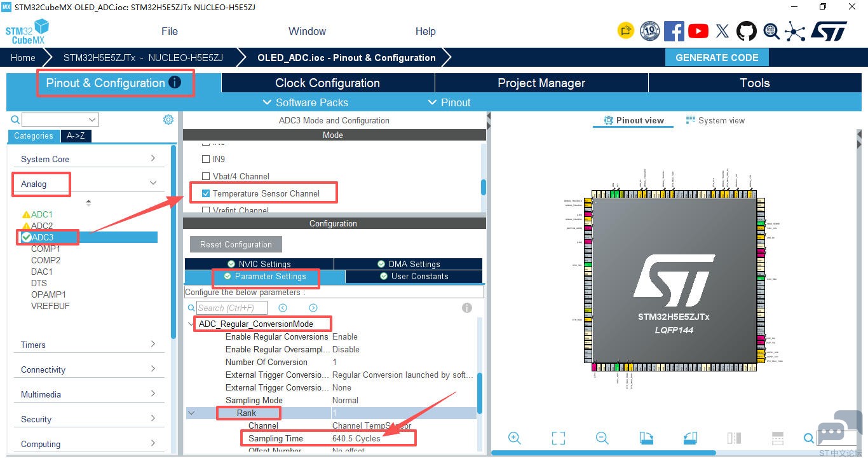Zoom in on the pinout view
Viewport: 868px width, 463px height.
click(x=515, y=438)
